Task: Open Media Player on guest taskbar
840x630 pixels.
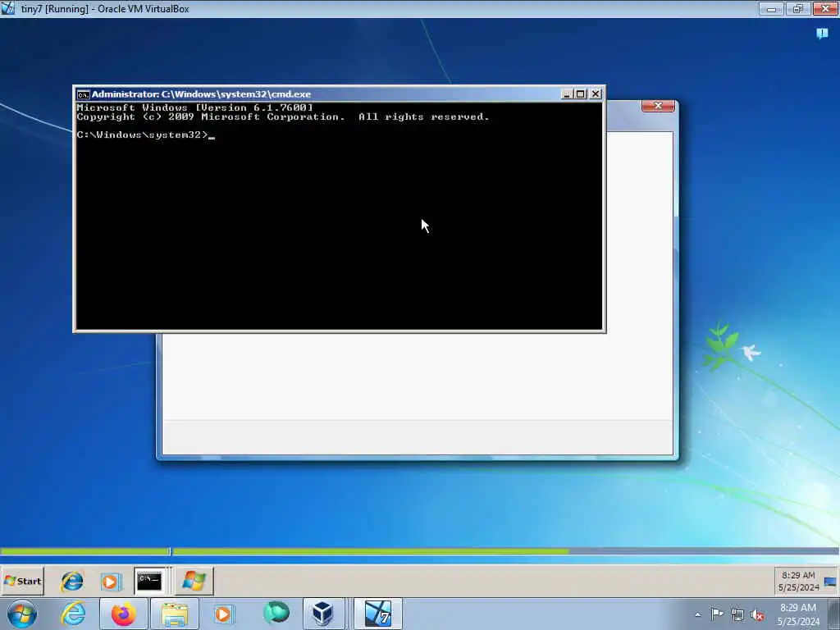Action: click(x=111, y=582)
